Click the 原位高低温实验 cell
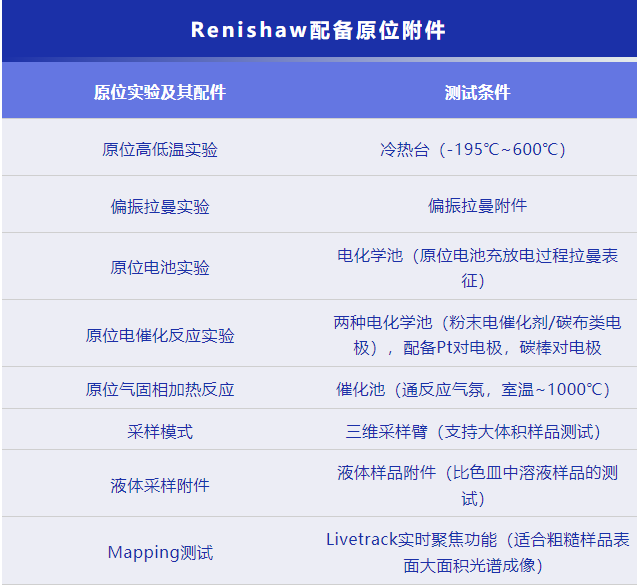Image resolution: width=639 pixels, height=587 pixels. [x=160, y=149]
